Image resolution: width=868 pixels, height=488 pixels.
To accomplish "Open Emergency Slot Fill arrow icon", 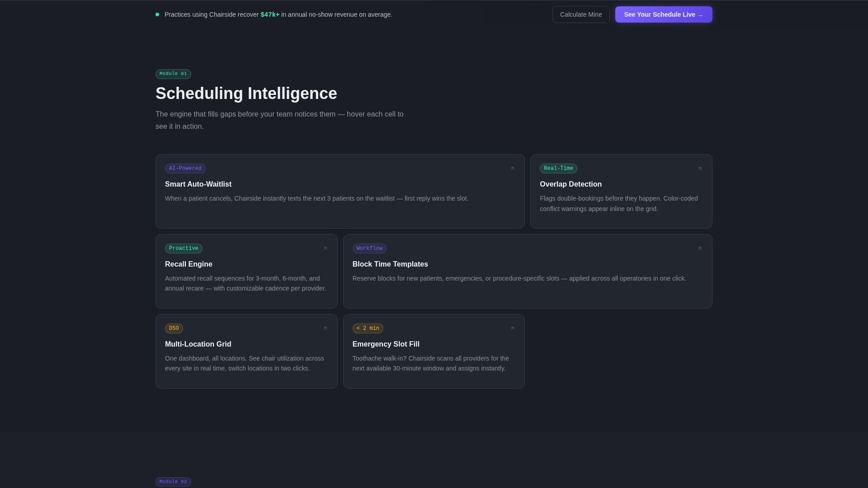I will coord(512,328).
